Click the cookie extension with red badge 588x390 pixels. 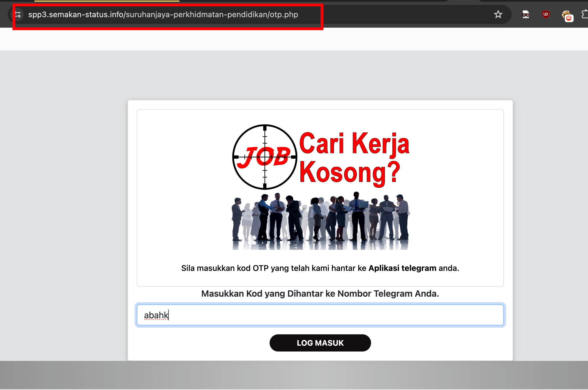click(566, 15)
